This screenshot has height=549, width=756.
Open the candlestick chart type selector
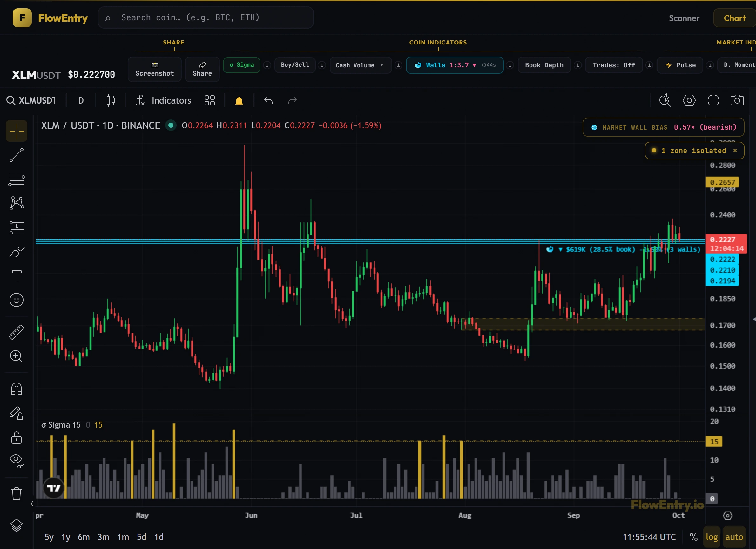(111, 100)
